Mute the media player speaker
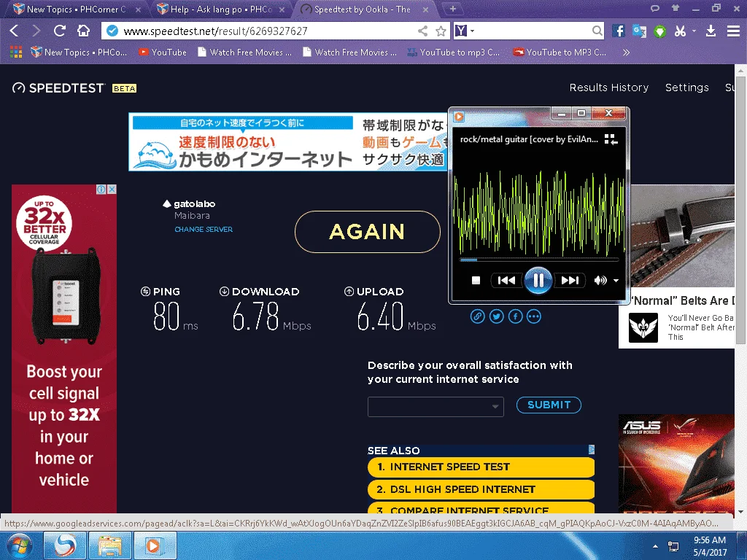 click(600, 281)
